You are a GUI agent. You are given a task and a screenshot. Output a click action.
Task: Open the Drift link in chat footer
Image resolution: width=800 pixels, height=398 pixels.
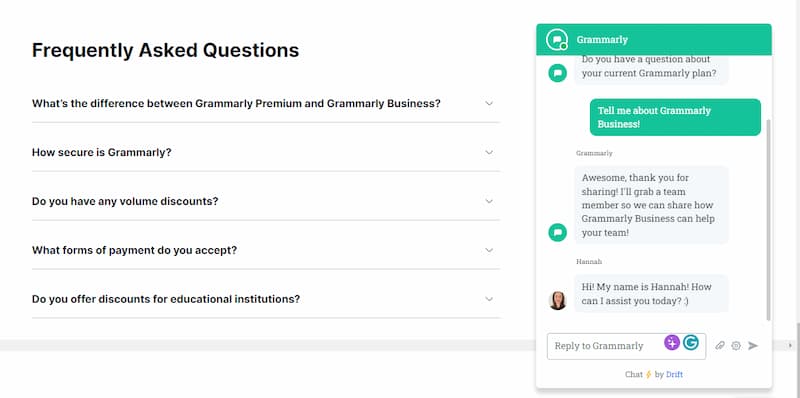click(674, 375)
